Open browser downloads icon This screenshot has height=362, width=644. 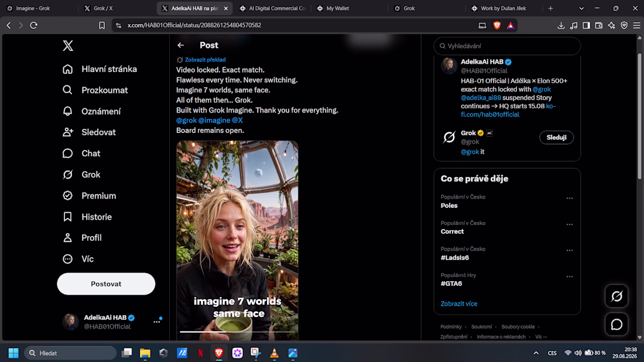click(x=561, y=25)
